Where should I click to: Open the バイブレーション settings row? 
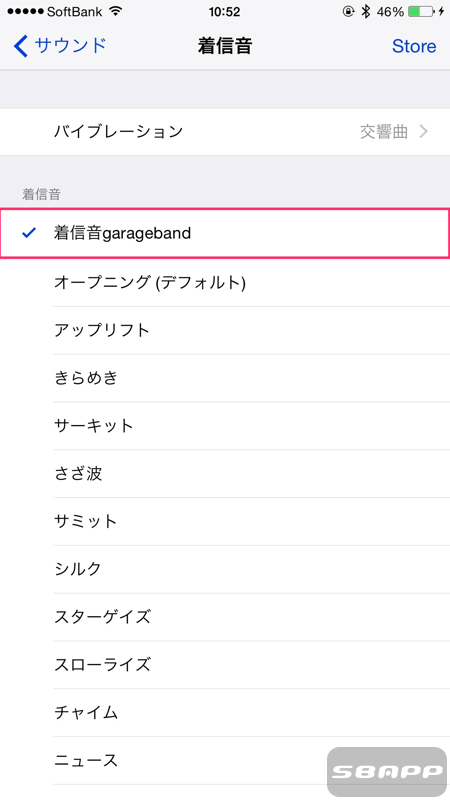coord(225,132)
